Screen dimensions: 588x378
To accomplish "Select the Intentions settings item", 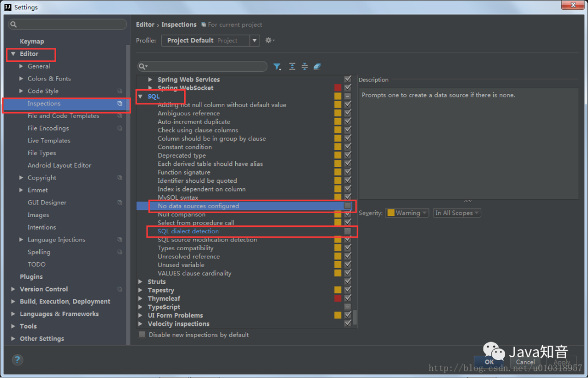I will pos(41,227).
